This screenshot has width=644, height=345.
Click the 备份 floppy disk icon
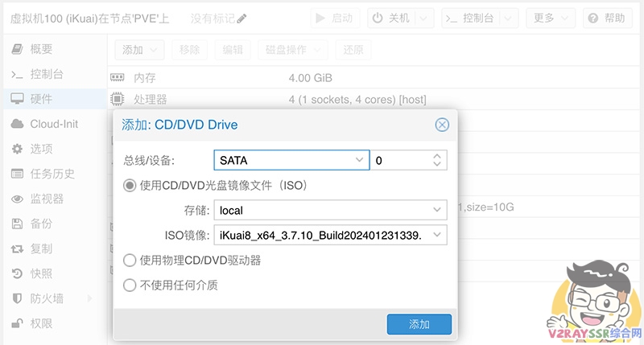point(17,224)
